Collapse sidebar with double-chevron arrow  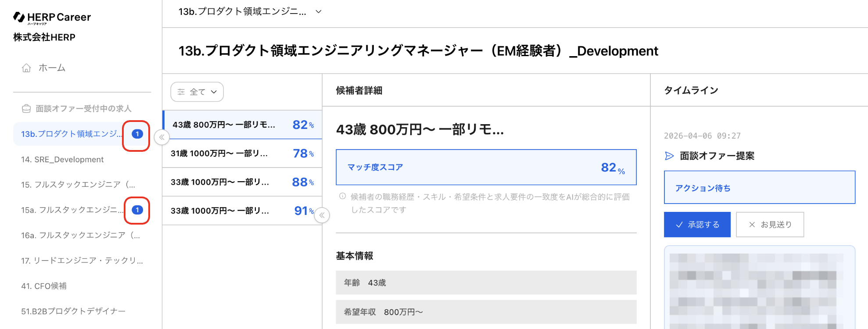[x=162, y=137]
